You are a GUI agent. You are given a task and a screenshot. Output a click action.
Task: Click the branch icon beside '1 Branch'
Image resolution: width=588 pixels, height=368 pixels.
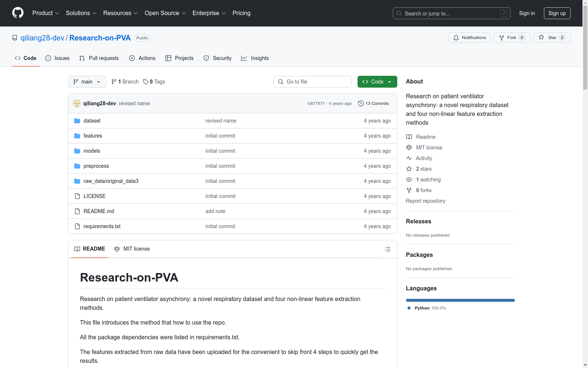coord(114,82)
